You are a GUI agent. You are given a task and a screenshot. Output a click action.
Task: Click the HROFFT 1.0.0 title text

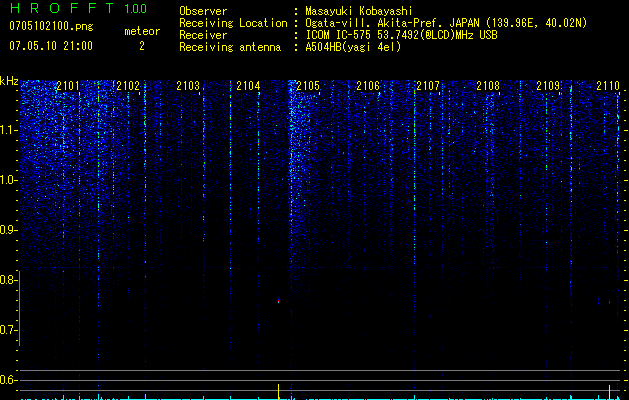click(x=79, y=8)
